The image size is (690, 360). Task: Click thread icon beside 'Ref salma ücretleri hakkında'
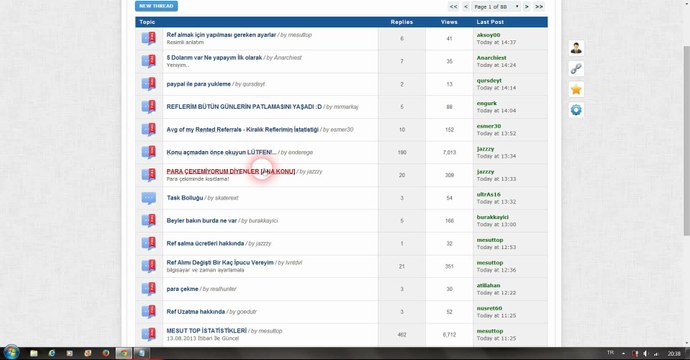click(x=149, y=243)
